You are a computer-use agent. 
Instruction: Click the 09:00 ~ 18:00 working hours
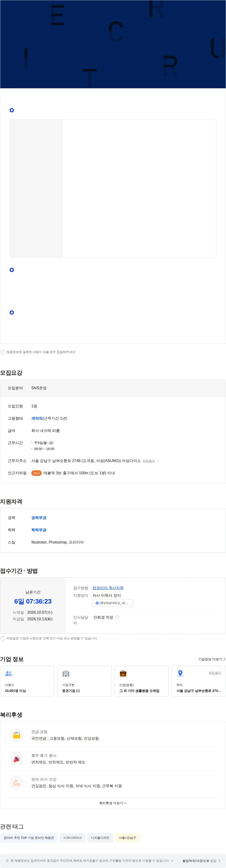(x=44, y=449)
